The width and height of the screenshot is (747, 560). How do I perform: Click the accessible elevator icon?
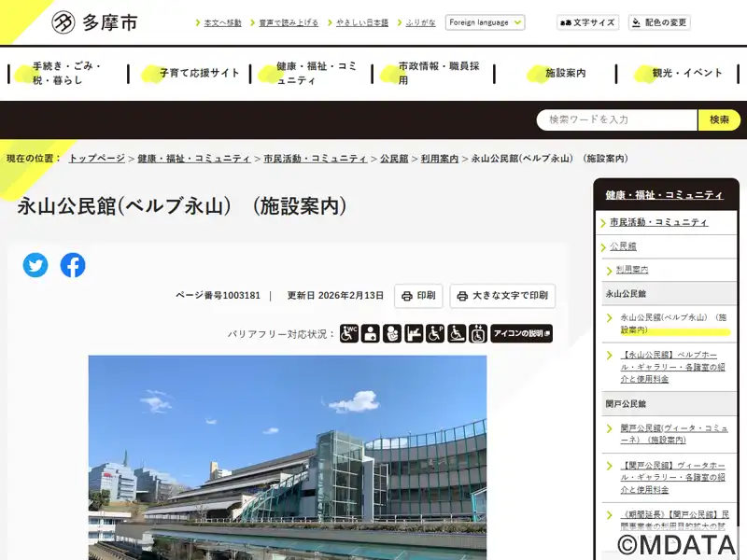click(478, 333)
